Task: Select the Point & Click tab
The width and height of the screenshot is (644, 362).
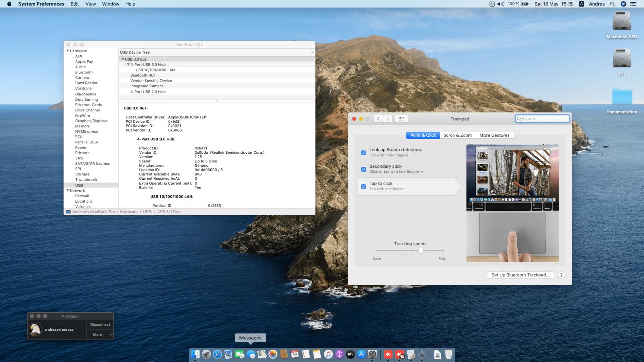Action: (423, 135)
